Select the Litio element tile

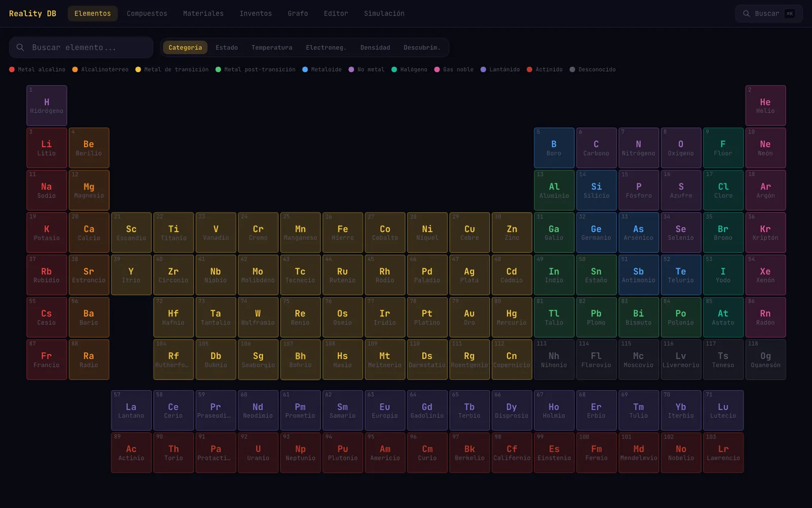point(47,148)
